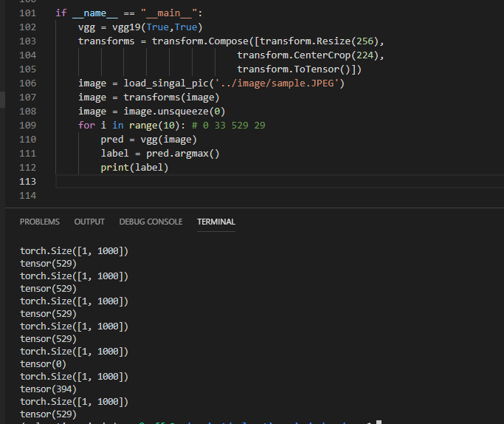Click 'transform.Resize(256)' in line 103
Screen dimensions: 504x424
[x=319, y=41]
